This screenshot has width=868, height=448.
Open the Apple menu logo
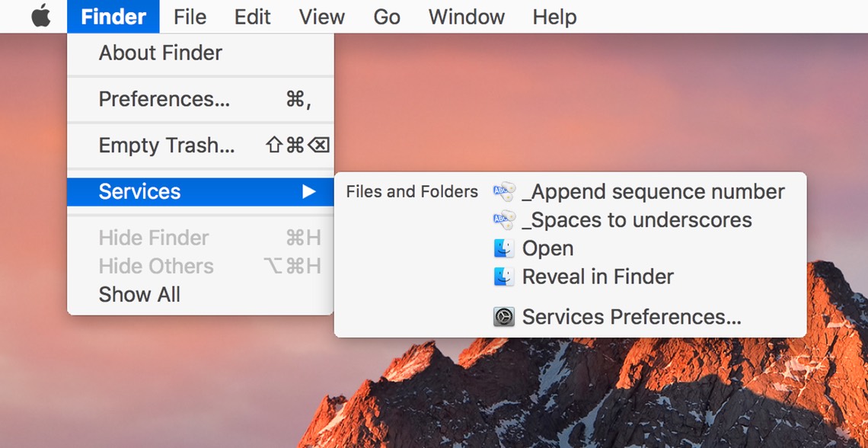tap(40, 16)
